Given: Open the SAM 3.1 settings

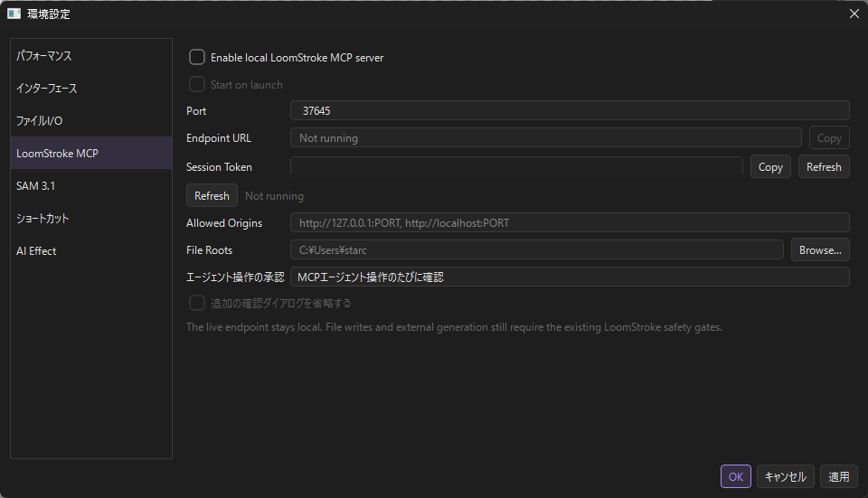Looking at the screenshot, I should [91, 186].
